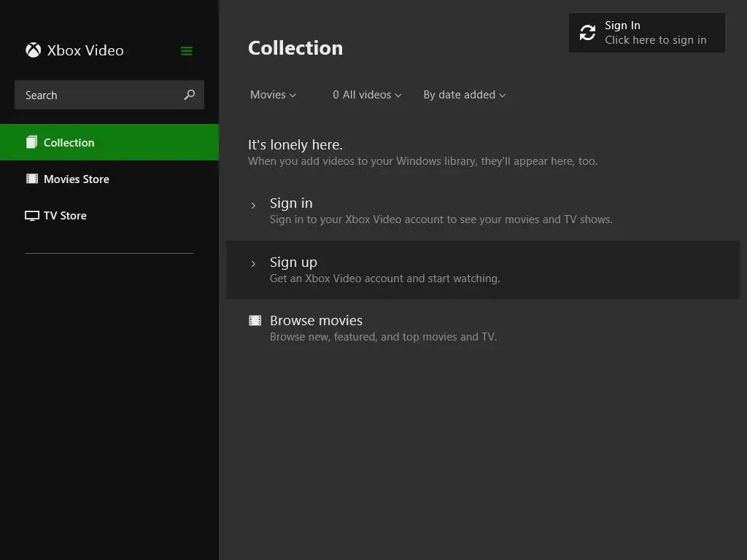Expand the All videos dropdown
This screenshot has height=560, width=747.
point(367,95)
